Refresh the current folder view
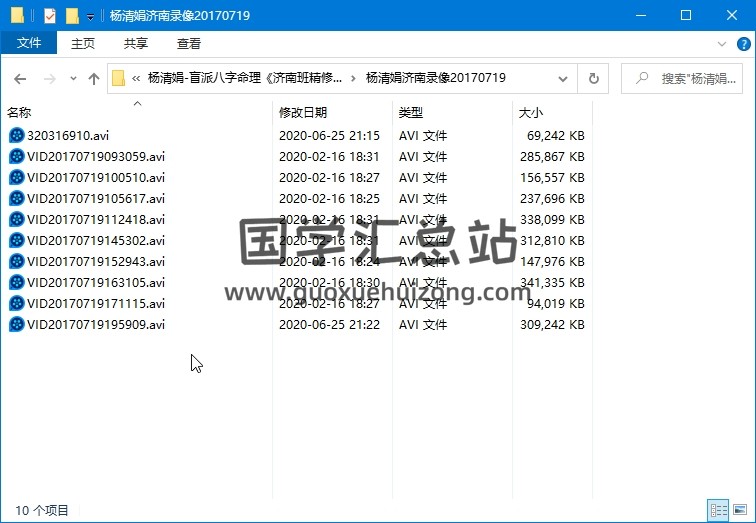 (594, 79)
